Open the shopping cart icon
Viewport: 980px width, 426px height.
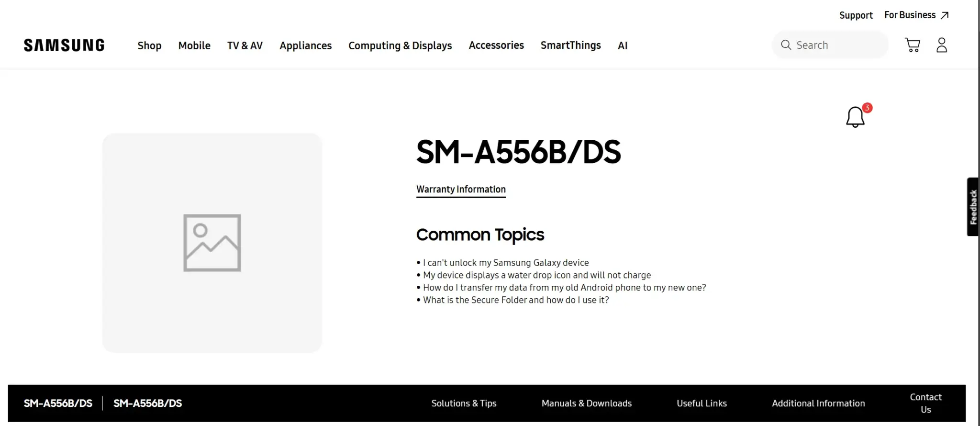click(913, 45)
